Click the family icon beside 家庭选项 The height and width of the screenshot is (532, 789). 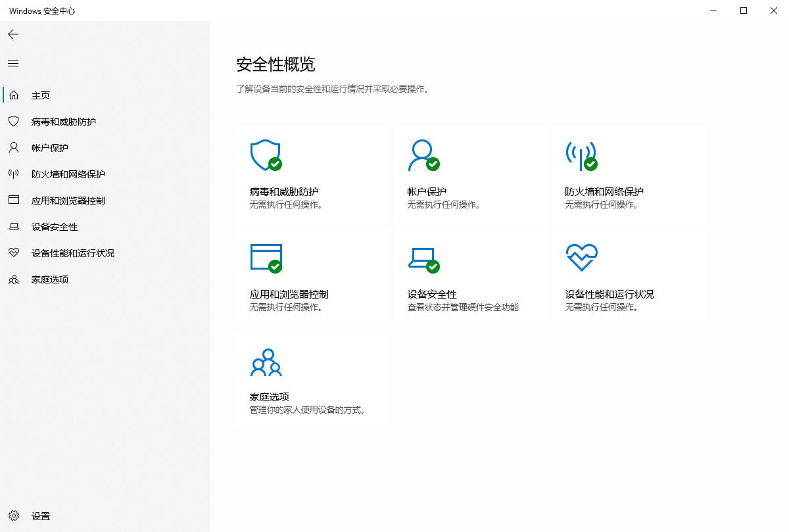(x=12, y=279)
